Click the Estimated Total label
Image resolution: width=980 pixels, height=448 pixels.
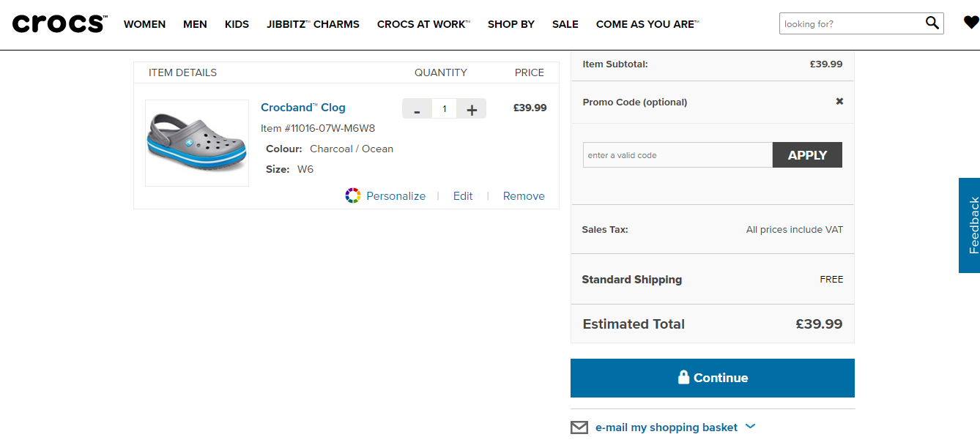tap(634, 324)
